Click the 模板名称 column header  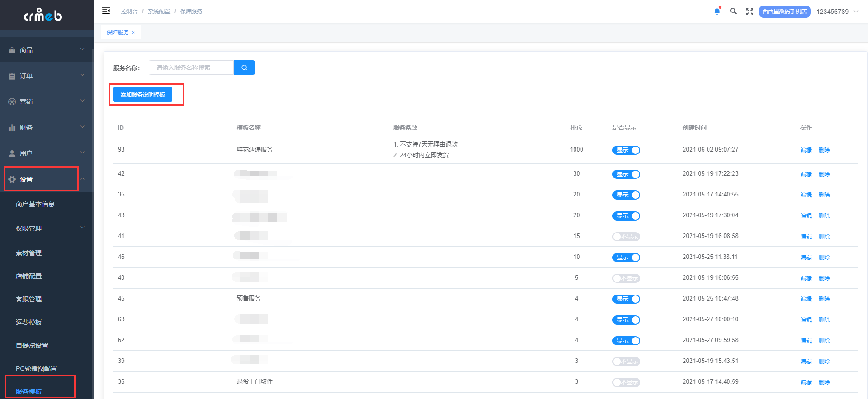(x=249, y=128)
